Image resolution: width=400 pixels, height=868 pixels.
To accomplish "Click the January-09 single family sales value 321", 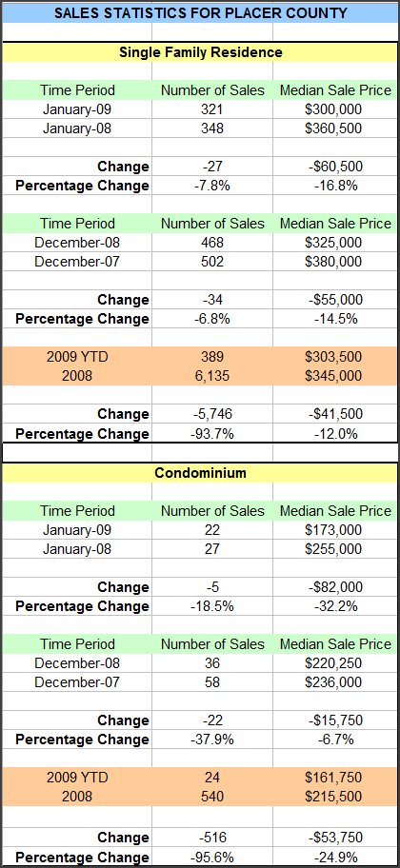I will (x=212, y=109).
